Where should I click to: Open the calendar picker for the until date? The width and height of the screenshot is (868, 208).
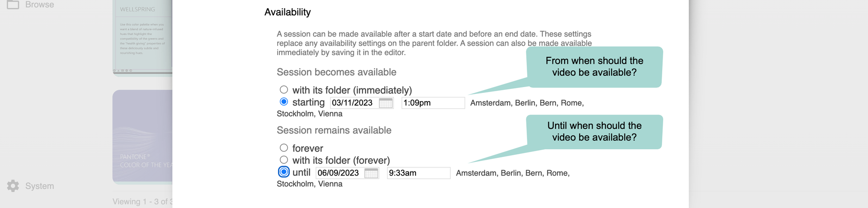point(371,173)
